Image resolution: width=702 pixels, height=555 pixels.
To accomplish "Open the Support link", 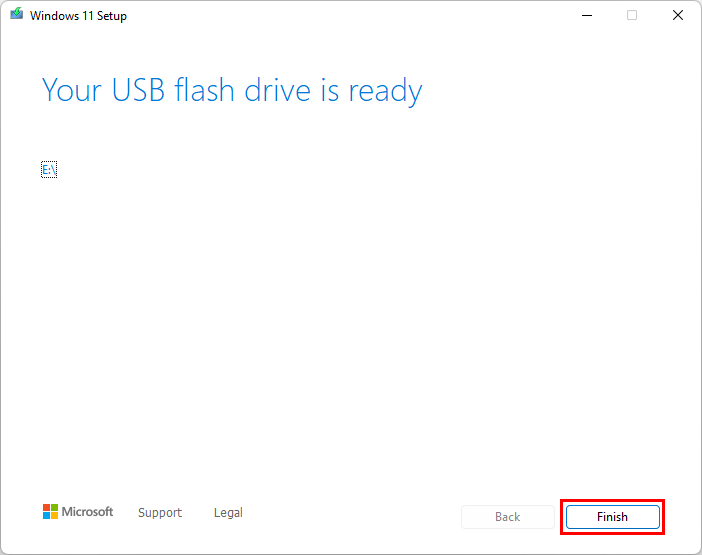I will 160,513.
